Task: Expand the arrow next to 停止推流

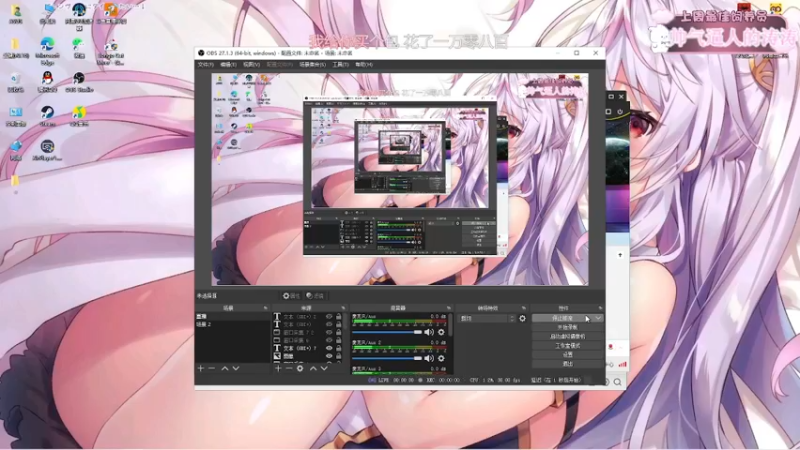Action: [598, 318]
